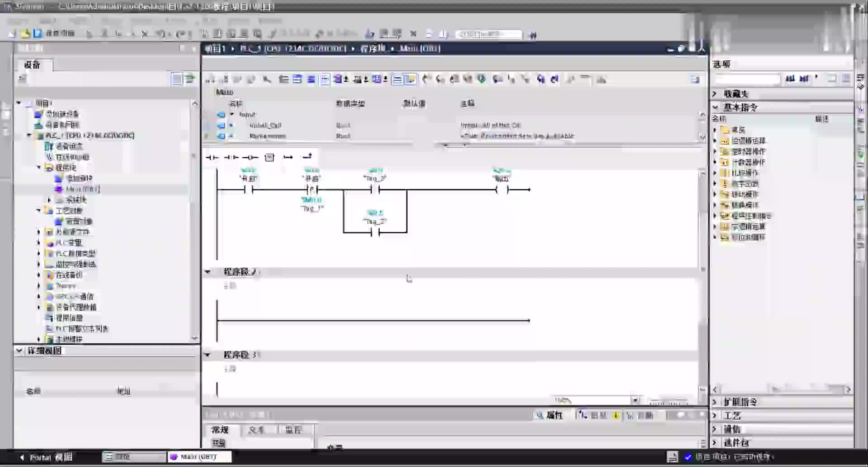Screen dimensions: 868x467
Task: Select 在线和诊断 in project tree
Action: pyautogui.click(x=72, y=157)
